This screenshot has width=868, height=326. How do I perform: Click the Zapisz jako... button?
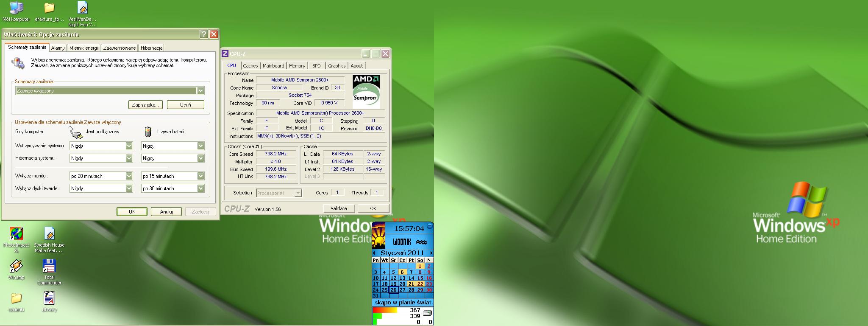(x=145, y=105)
